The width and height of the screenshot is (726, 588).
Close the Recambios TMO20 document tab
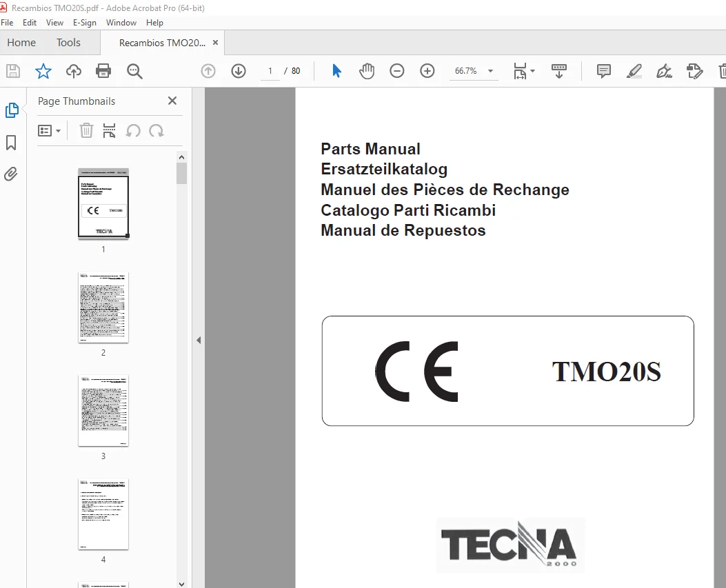coord(215,42)
